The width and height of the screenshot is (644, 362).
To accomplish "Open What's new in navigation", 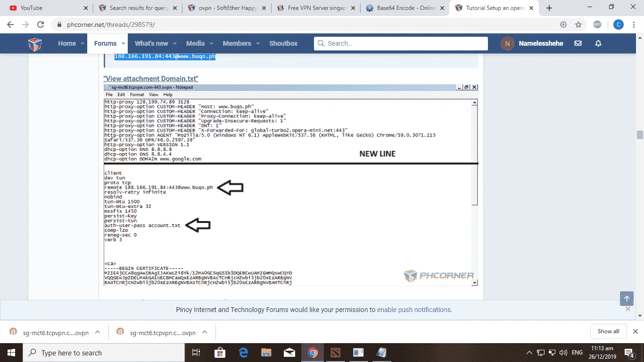I will [151, 43].
